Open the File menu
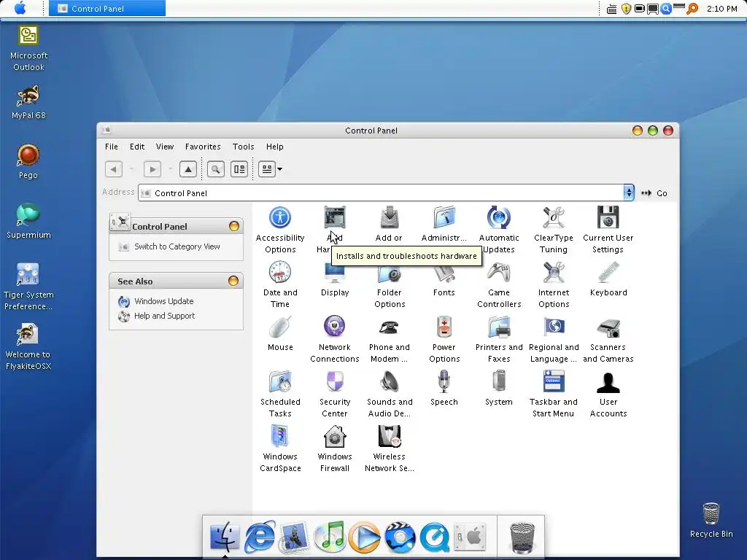Image resolution: width=747 pixels, height=560 pixels. tap(112, 147)
